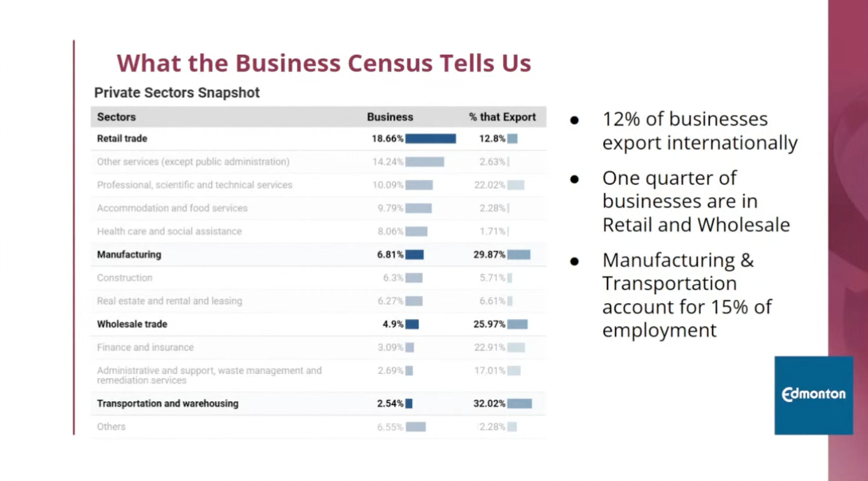Click the '12% of businesses export internationally' bullet

point(700,131)
